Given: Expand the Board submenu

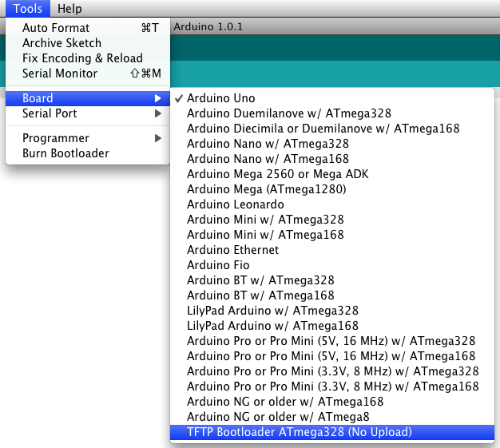Looking at the screenshot, I should tap(88, 98).
